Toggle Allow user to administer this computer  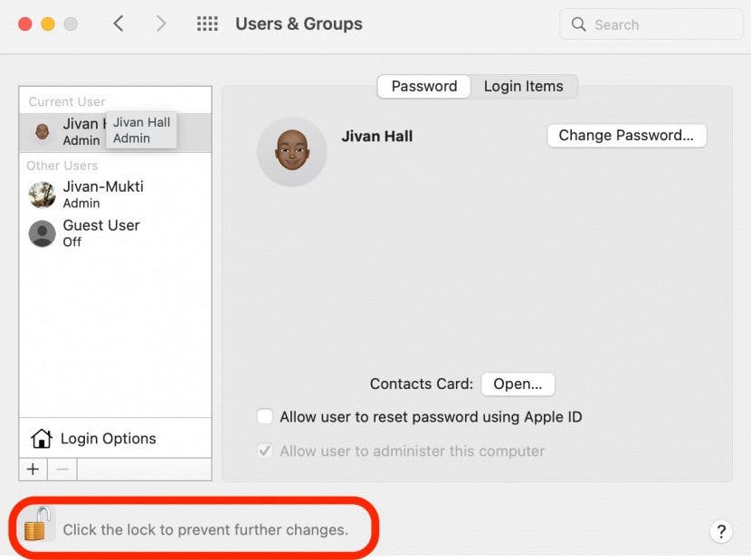pyautogui.click(x=265, y=451)
